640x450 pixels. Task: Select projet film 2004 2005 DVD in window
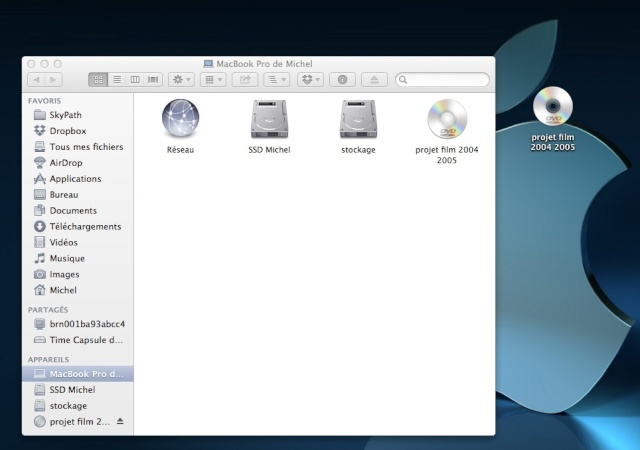pyautogui.click(x=447, y=119)
